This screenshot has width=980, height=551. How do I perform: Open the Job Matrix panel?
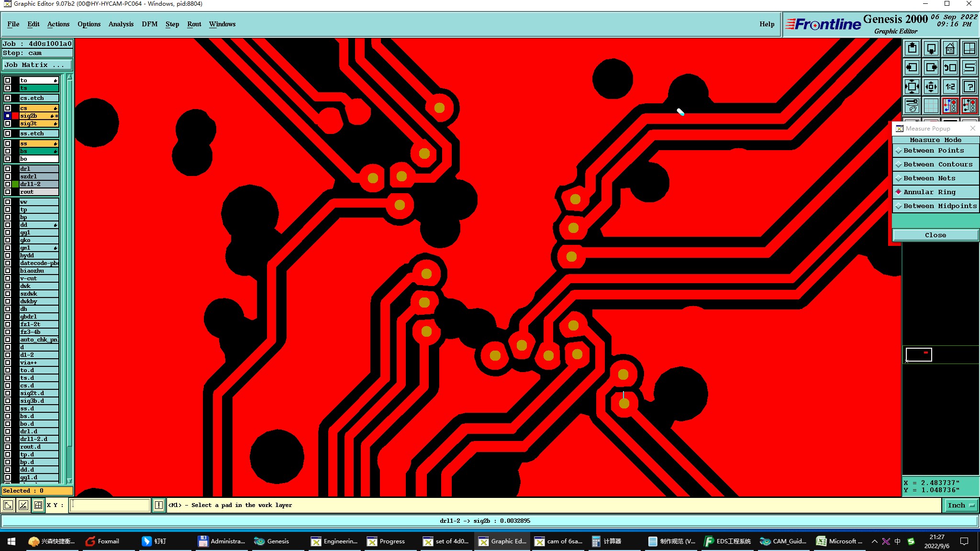click(37, 65)
